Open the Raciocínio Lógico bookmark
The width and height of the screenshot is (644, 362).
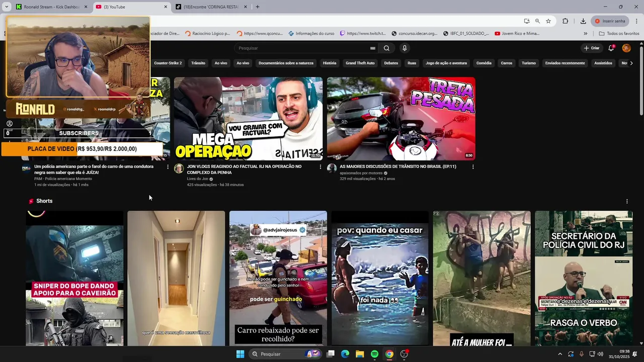(208, 34)
